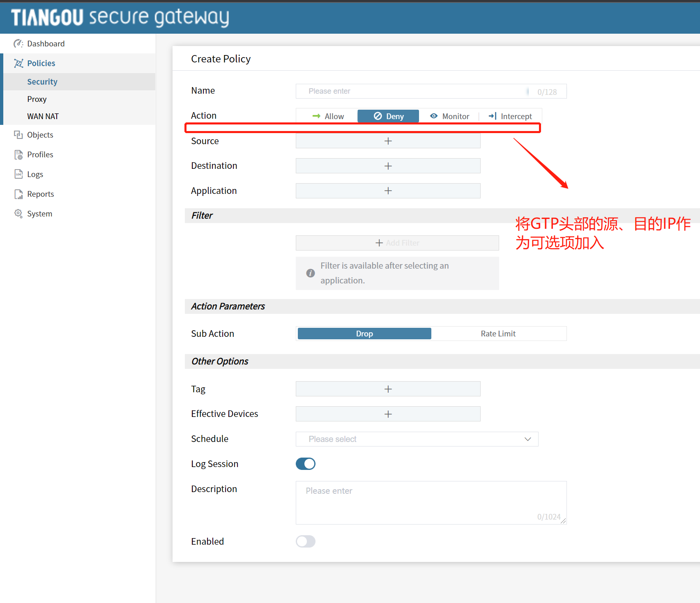
Task: Collapse the Policies menu section
Action: (41, 63)
